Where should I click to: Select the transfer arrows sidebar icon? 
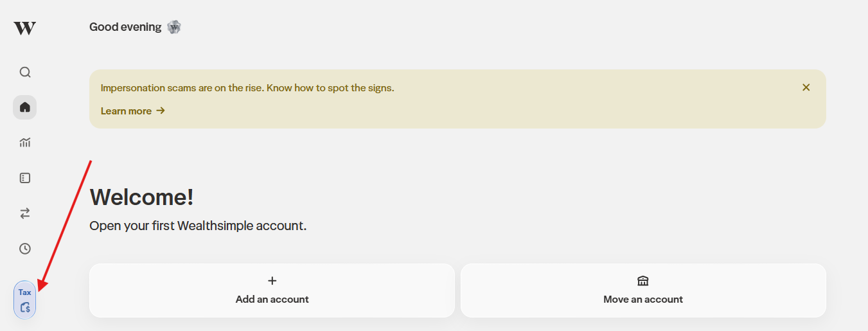pos(25,213)
